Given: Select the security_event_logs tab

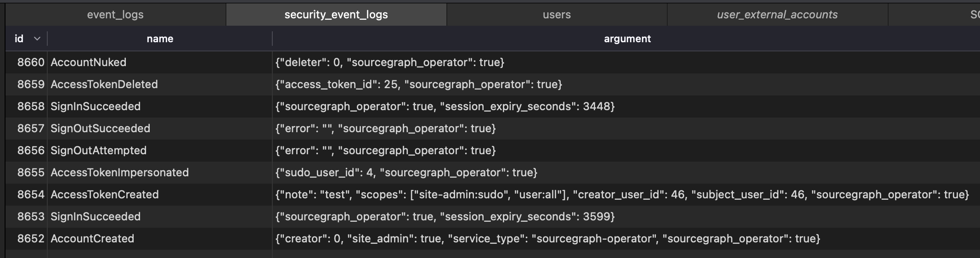Looking at the screenshot, I should (x=336, y=15).
